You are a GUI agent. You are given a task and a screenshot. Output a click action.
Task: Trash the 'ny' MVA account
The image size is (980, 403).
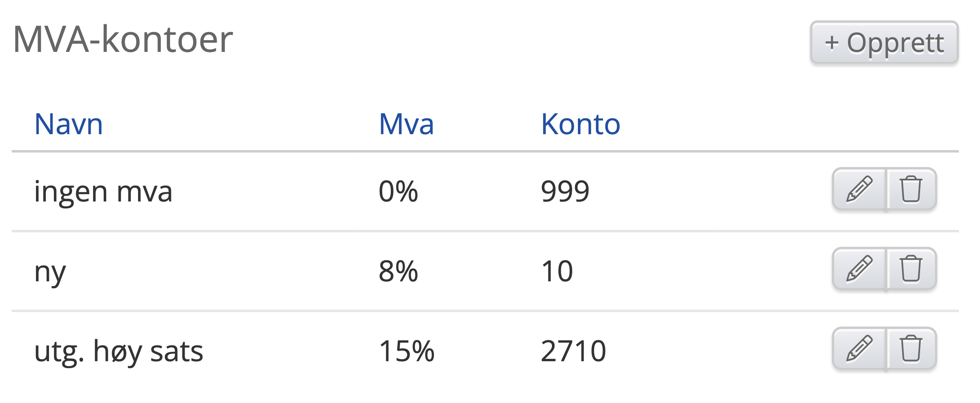pyautogui.click(x=911, y=269)
